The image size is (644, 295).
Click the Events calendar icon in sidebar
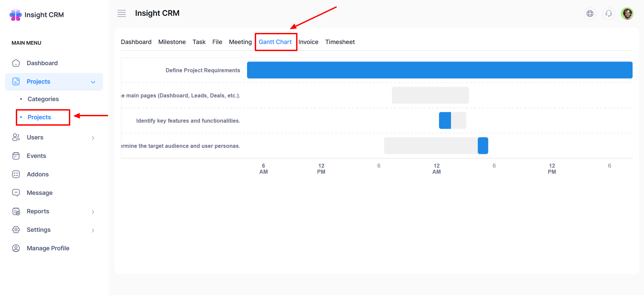(16, 156)
